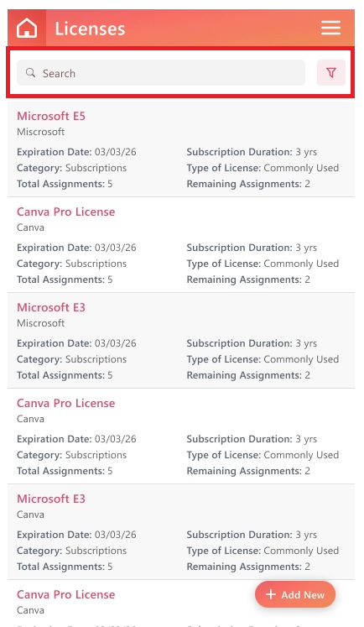364x627 pixels.
Task: Open the Microsoft E3 license from Canva
Action: pyautogui.click(x=51, y=499)
